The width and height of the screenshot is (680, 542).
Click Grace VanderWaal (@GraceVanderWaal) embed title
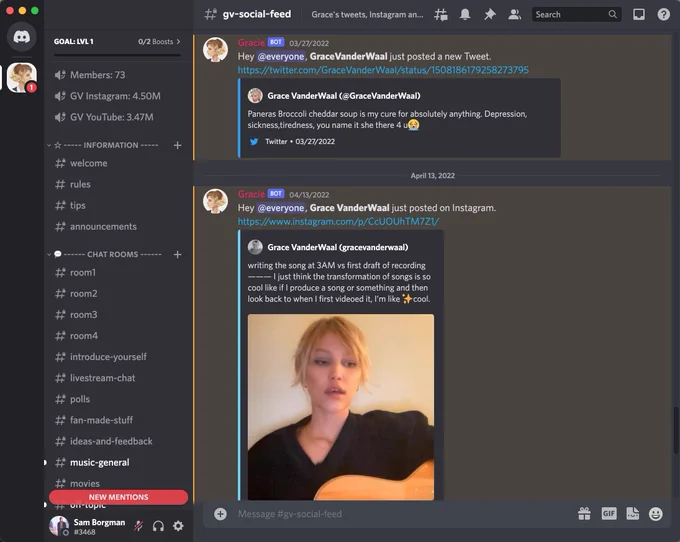(343, 96)
